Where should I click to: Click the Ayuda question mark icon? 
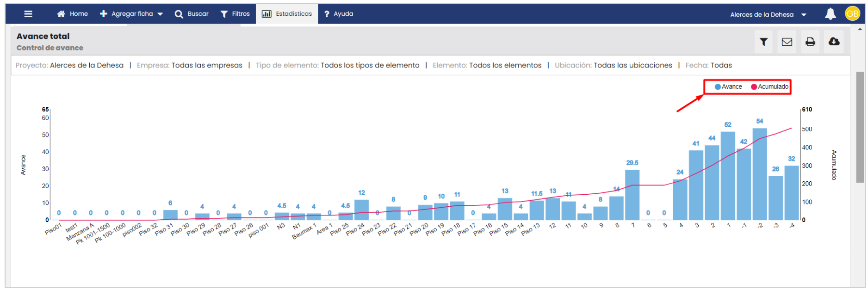pos(327,14)
